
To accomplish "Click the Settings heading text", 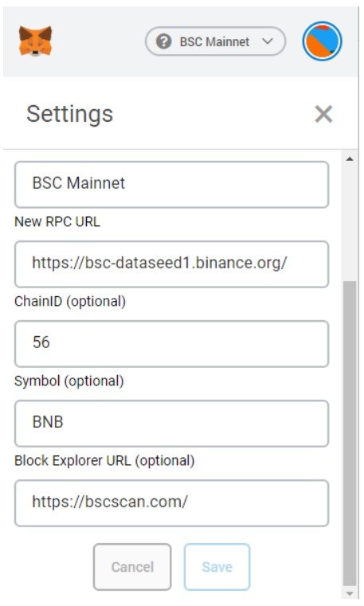I will [69, 114].
